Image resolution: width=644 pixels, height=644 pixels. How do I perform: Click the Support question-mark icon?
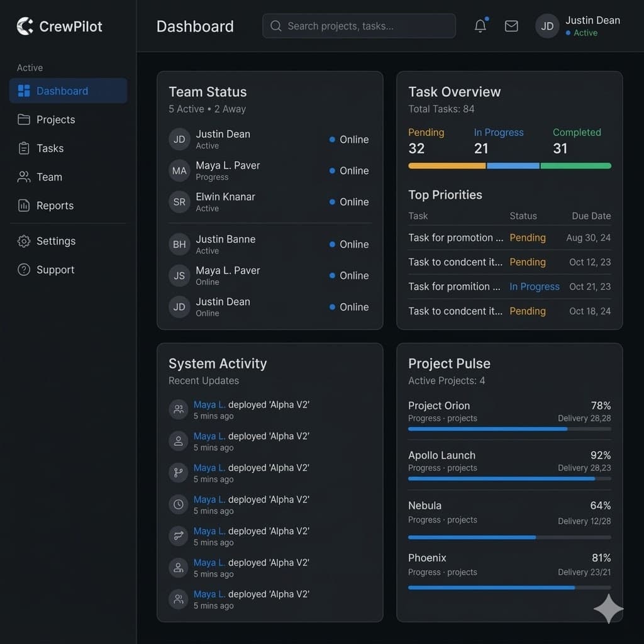pyautogui.click(x=24, y=269)
